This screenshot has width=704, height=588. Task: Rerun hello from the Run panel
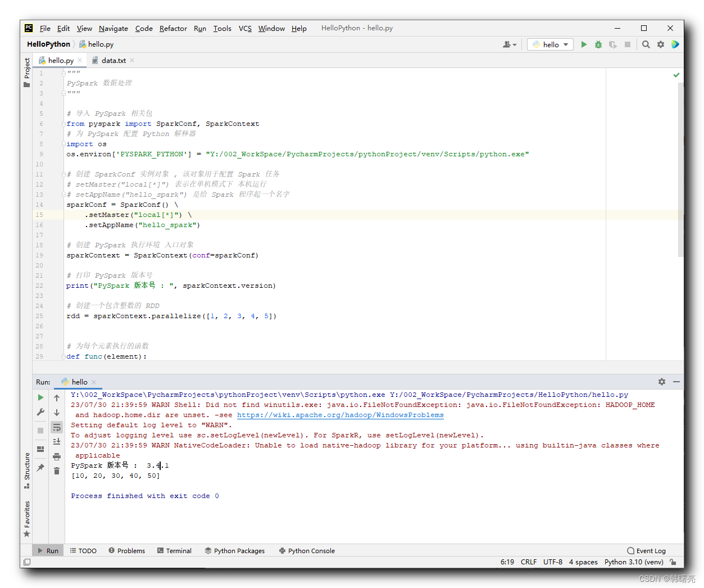click(x=40, y=397)
